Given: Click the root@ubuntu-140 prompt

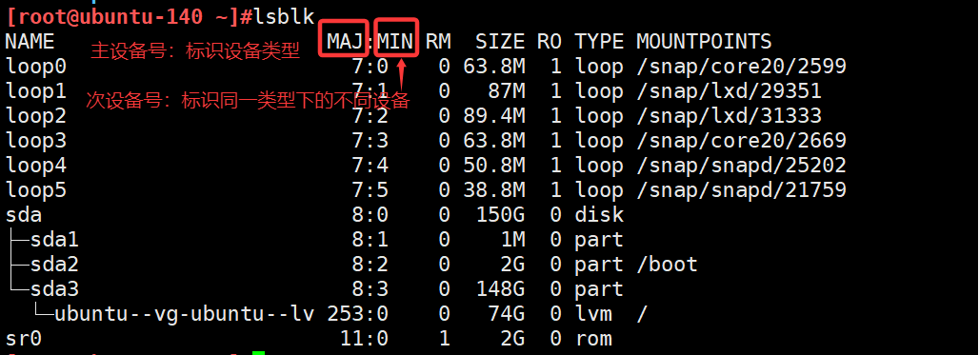Looking at the screenshot, I should 129,16.
